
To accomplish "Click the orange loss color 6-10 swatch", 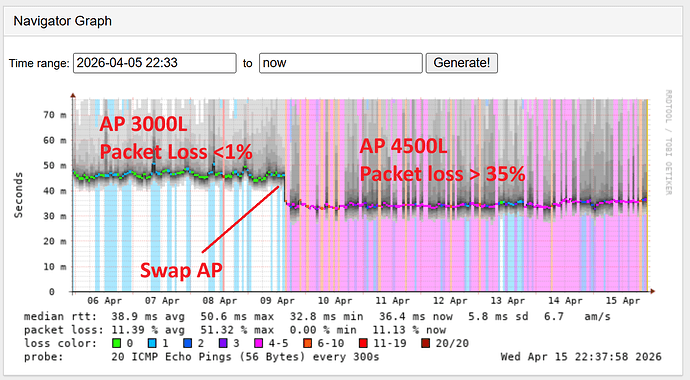I will click(x=308, y=343).
